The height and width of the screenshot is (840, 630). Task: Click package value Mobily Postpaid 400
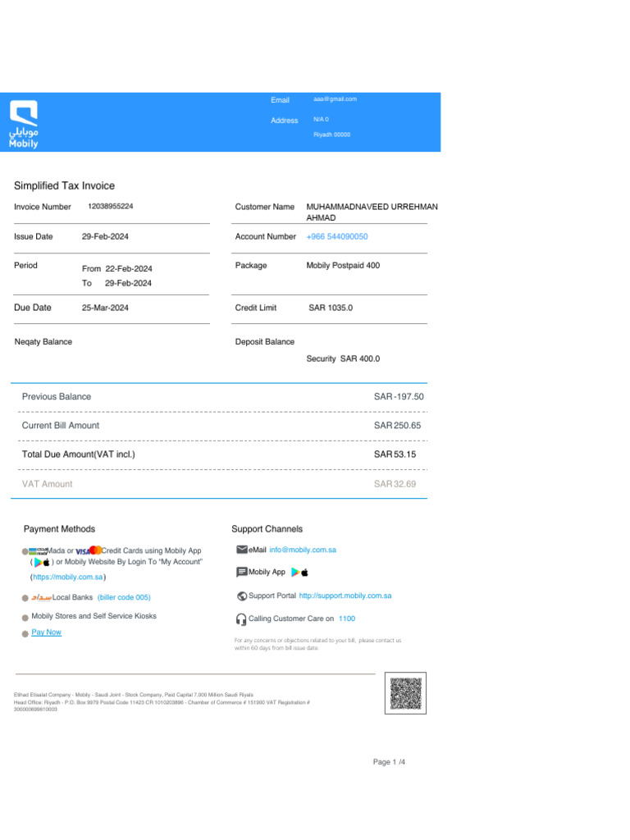coord(343,265)
